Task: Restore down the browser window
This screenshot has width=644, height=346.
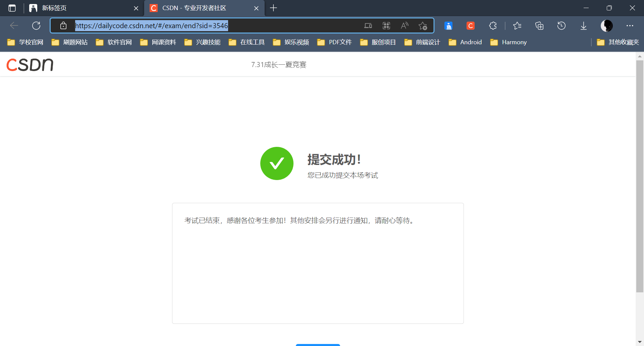Action: [609, 8]
